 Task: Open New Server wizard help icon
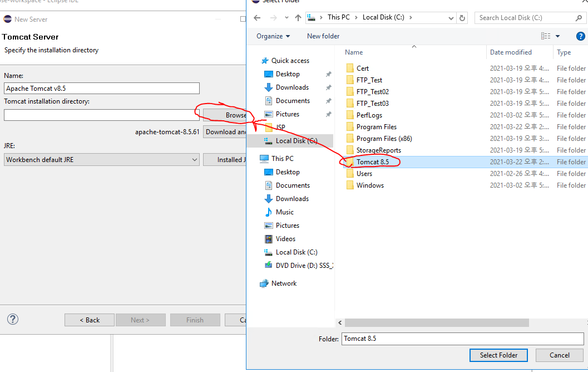[13, 319]
